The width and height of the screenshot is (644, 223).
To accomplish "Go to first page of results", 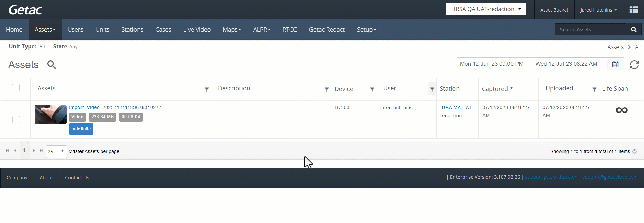I will click(8, 151).
